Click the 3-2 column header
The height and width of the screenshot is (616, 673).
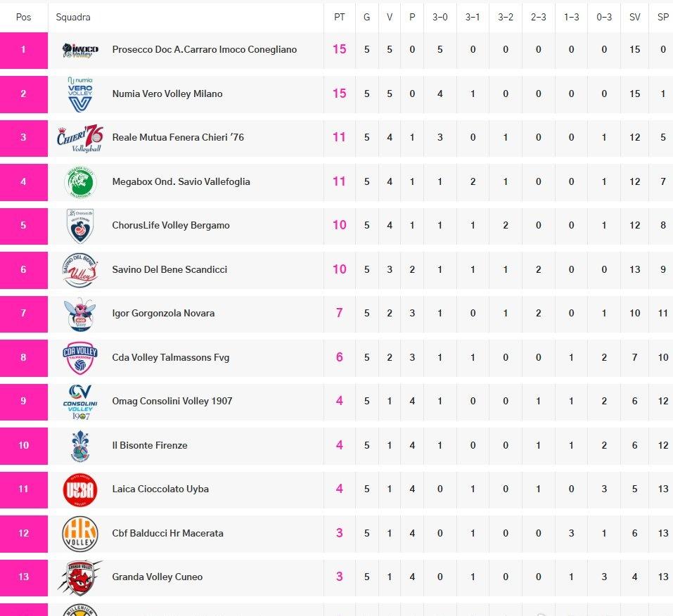[x=506, y=17]
